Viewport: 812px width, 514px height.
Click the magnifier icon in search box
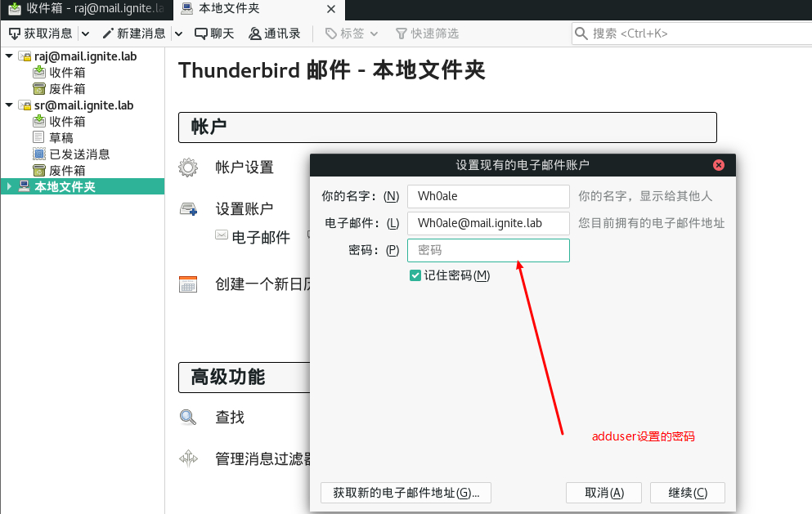(581, 34)
